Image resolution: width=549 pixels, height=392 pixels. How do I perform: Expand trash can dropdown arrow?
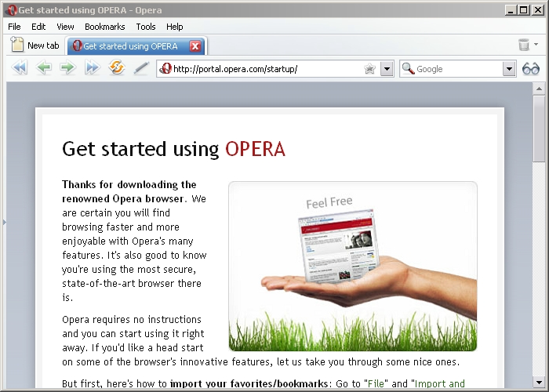(536, 45)
